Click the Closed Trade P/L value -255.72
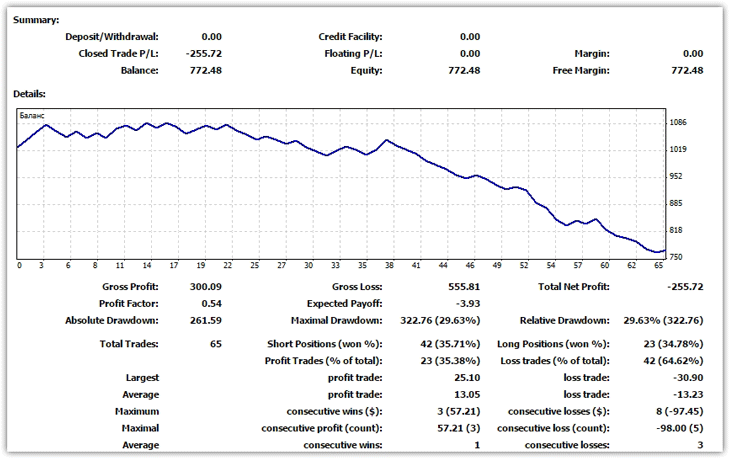The image size is (729, 458). [x=204, y=54]
